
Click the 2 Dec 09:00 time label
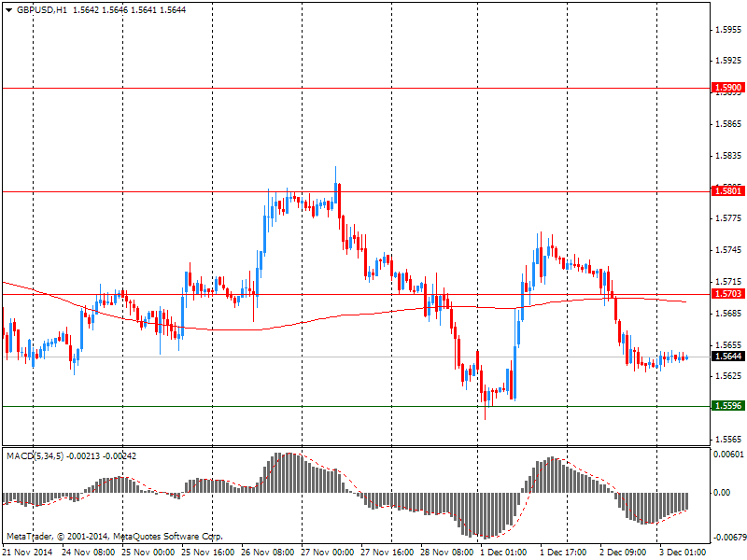pyautogui.click(x=623, y=553)
